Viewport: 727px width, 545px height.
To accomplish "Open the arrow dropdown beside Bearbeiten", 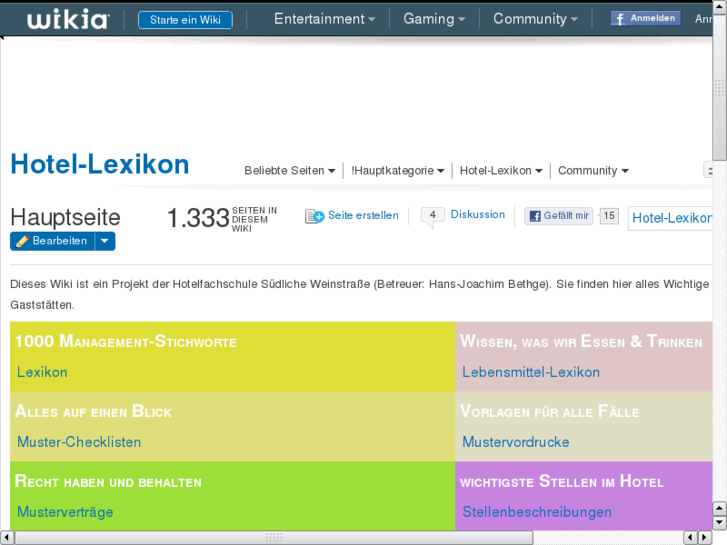I will 105,241.
